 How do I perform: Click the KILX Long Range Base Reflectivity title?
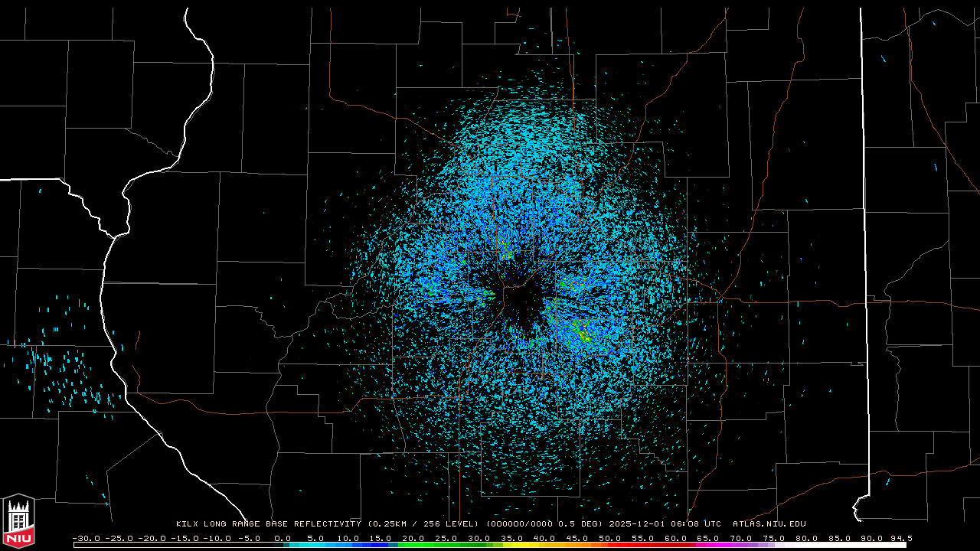point(268,524)
